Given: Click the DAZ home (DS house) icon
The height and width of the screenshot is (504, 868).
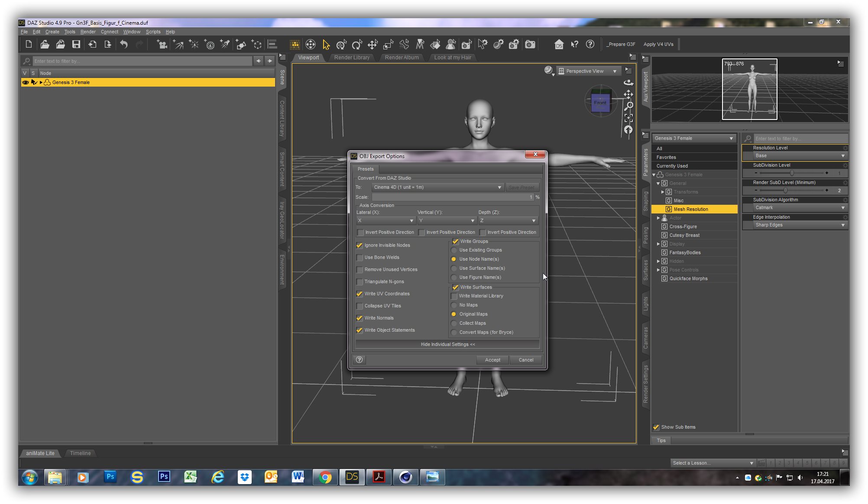Looking at the screenshot, I should point(559,44).
